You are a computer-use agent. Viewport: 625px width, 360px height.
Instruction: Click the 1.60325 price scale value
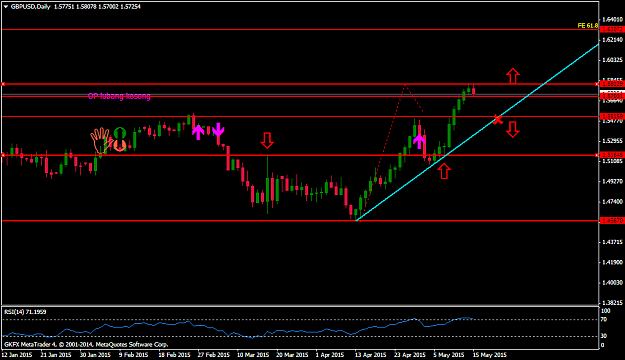[612, 60]
